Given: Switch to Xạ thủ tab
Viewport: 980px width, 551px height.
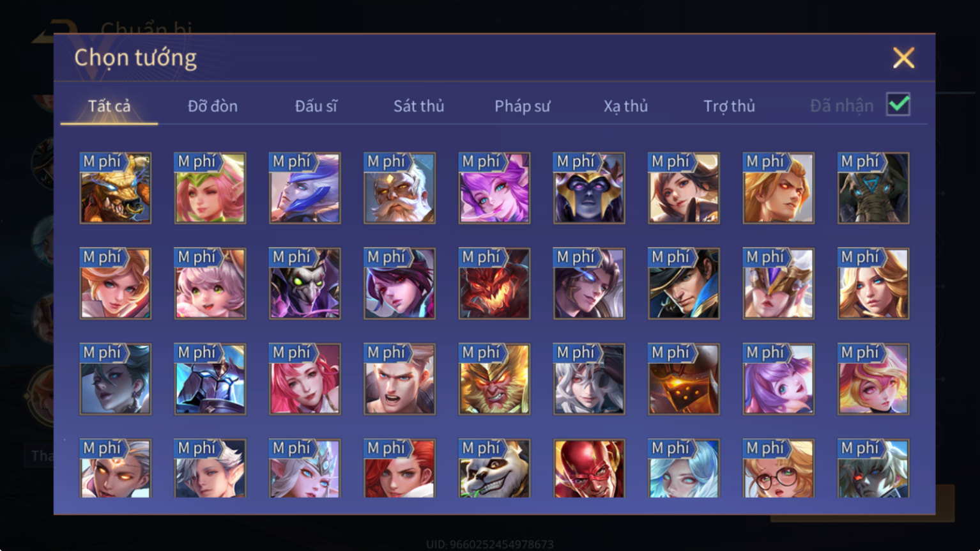Looking at the screenshot, I should coord(625,106).
